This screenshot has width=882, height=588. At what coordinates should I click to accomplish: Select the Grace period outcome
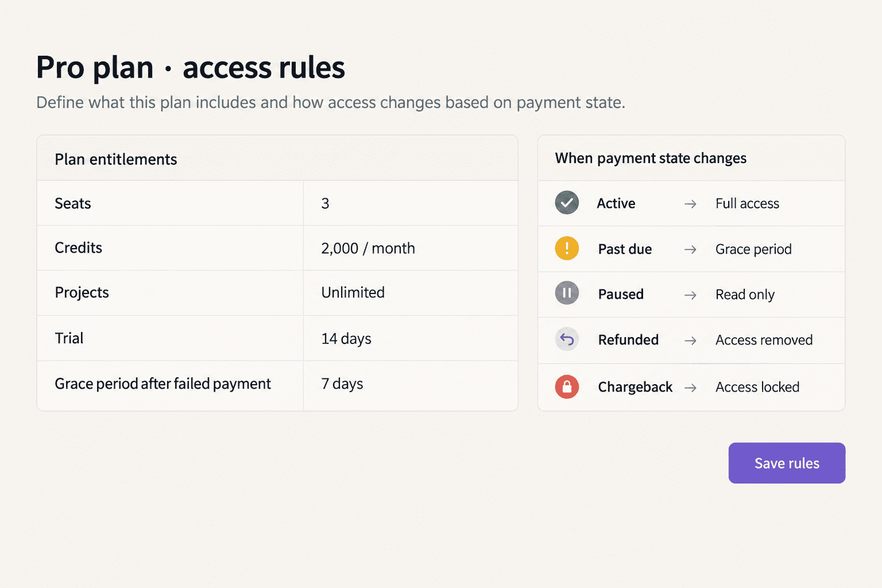[x=753, y=249]
